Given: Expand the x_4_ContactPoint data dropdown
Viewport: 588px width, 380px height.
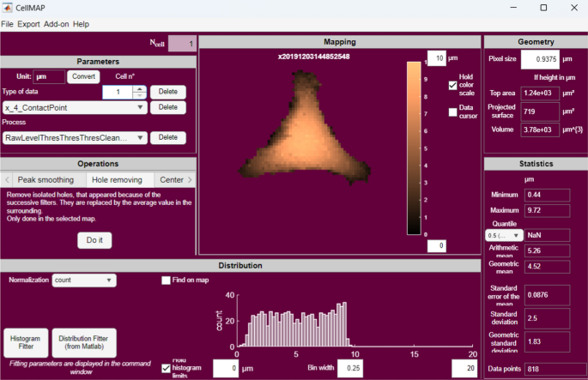Looking at the screenshot, I should point(139,107).
